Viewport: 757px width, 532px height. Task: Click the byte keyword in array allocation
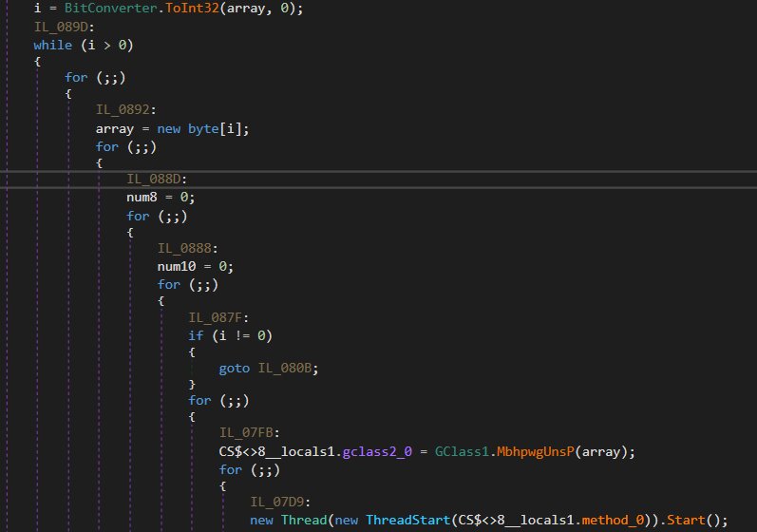[x=203, y=128]
